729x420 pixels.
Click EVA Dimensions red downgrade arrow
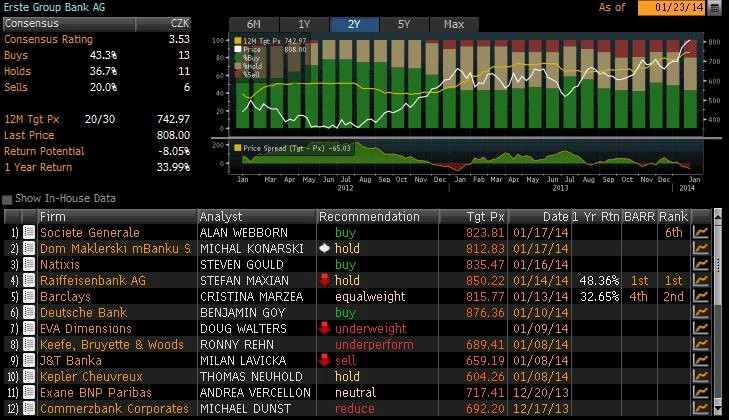tap(324, 328)
